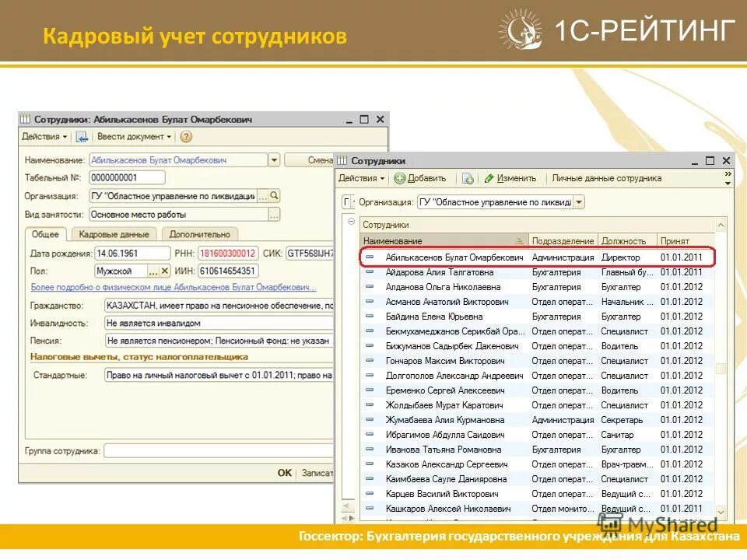Open link Более подробно о физическом лице

174,287
